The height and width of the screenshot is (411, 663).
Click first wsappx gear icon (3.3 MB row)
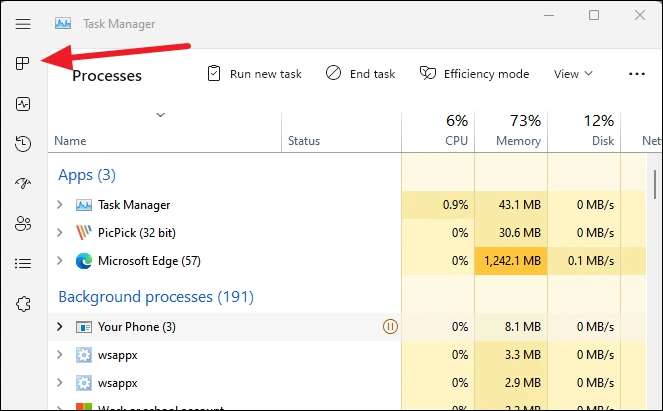[x=84, y=355]
